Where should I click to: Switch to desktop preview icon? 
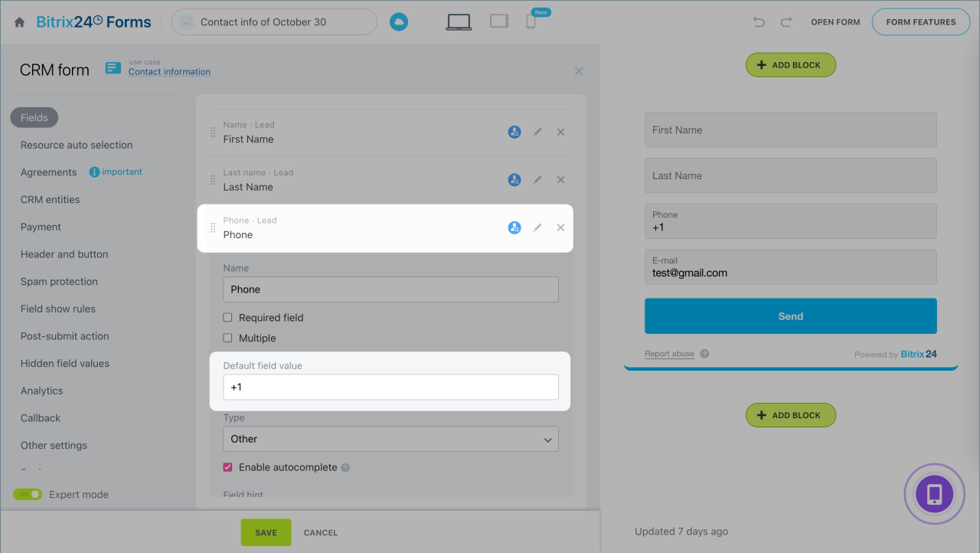coord(459,22)
